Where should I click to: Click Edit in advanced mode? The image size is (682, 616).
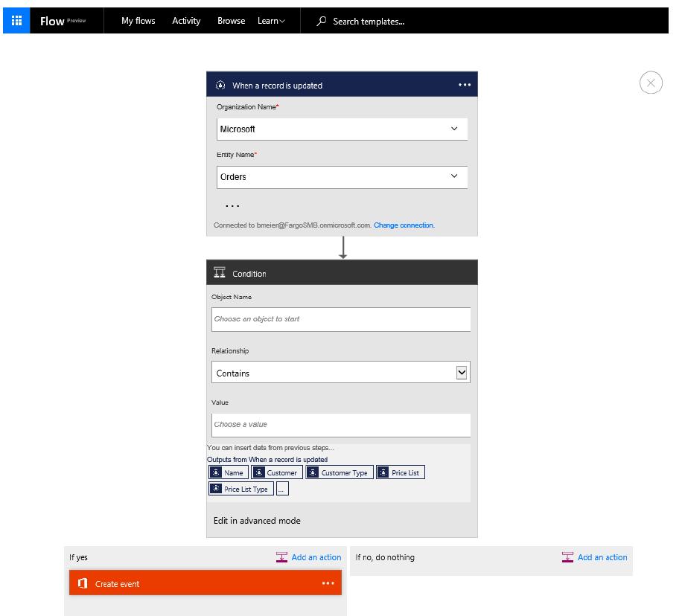257,521
